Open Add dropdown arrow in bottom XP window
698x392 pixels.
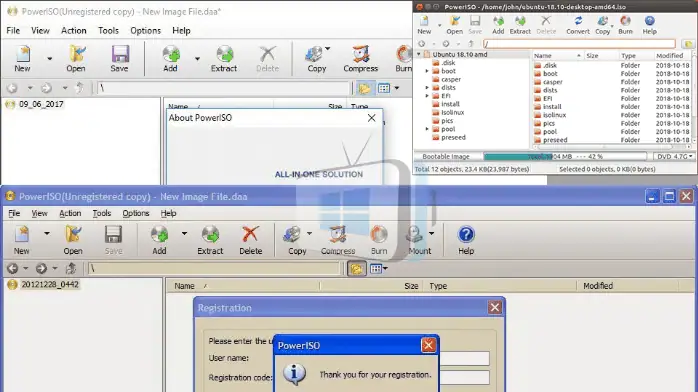click(184, 234)
